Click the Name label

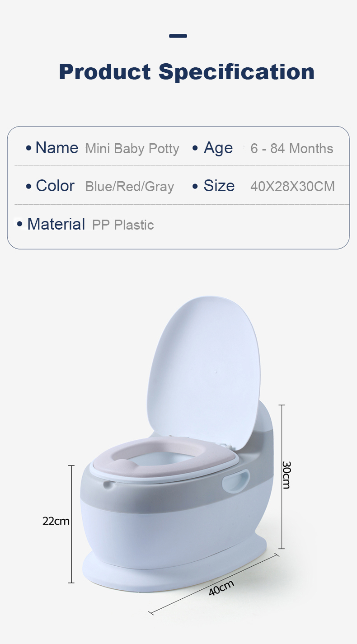pos(56,148)
